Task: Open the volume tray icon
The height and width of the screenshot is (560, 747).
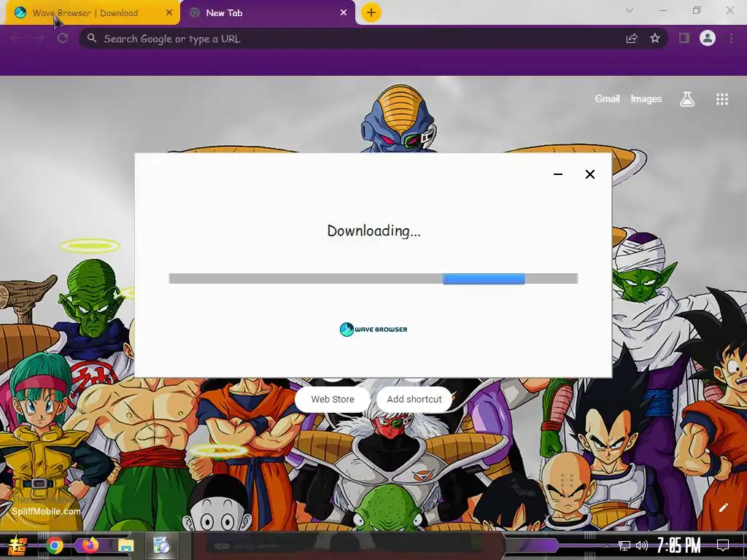Action: pos(642,545)
